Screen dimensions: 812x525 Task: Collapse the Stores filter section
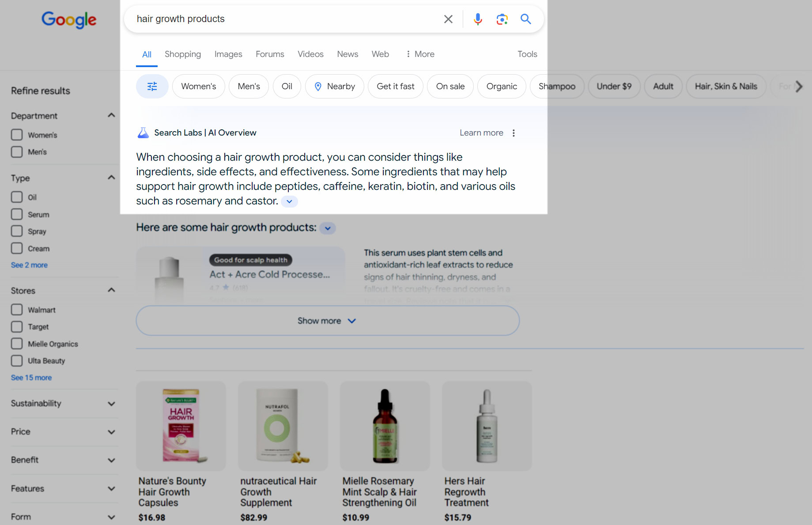click(x=111, y=290)
